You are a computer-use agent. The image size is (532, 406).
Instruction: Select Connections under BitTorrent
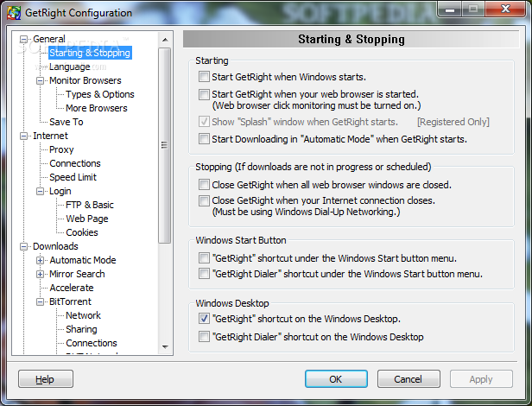click(x=92, y=343)
